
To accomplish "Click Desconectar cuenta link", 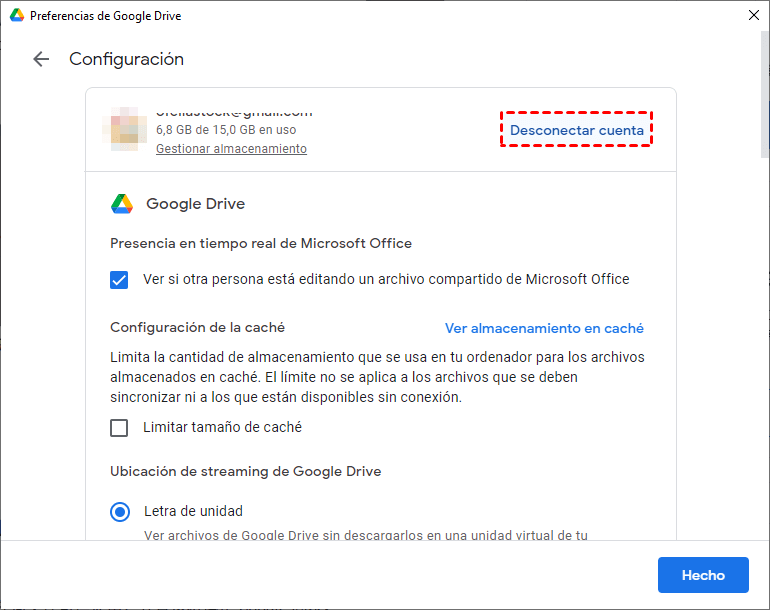I will [x=577, y=130].
